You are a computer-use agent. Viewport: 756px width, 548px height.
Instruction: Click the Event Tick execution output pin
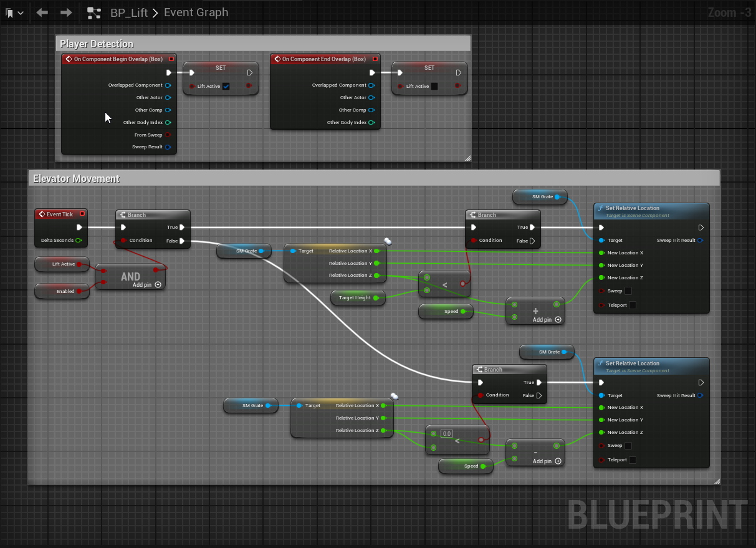click(x=80, y=228)
